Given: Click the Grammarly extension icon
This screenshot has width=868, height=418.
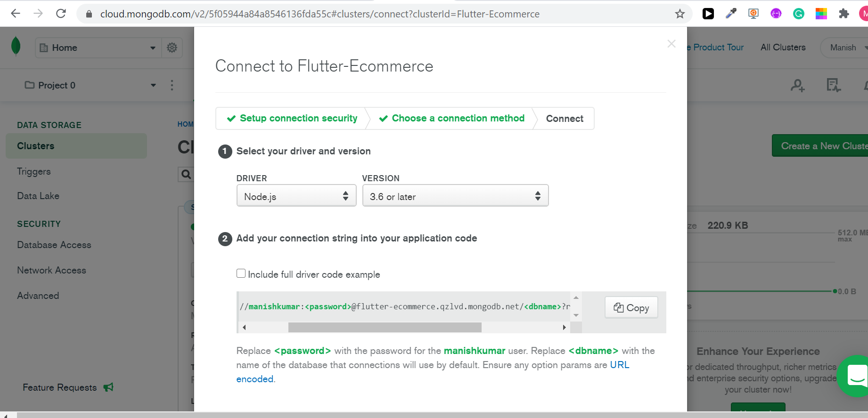Looking at the screenshot, I should 798,14.
